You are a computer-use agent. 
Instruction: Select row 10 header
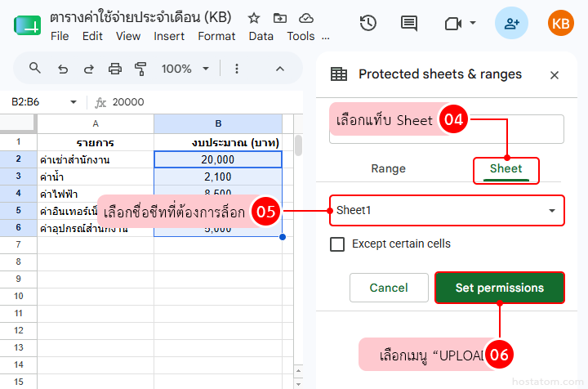18,296
